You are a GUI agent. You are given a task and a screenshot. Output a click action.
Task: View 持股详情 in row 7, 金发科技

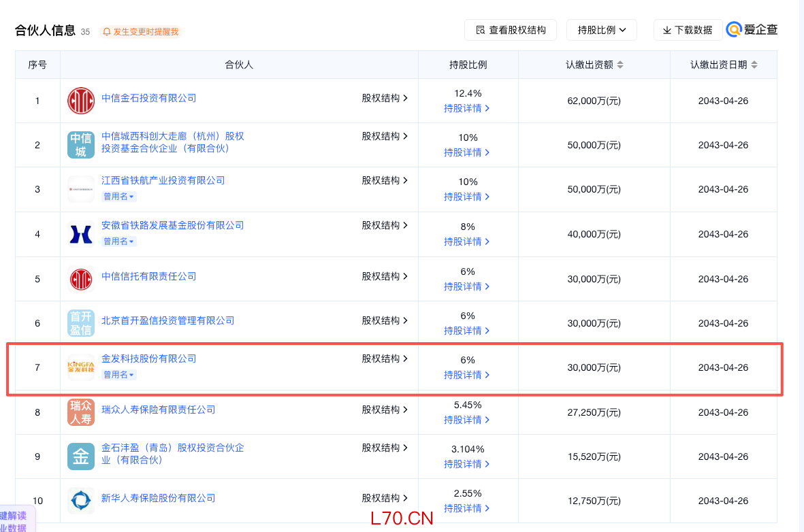click(x=466, y=375)
